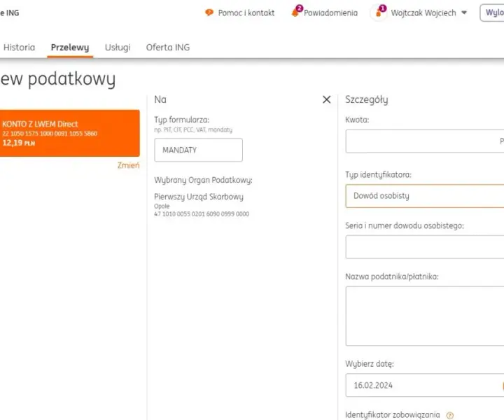
Task: Select the KONTO Z LWEM Direct account card
Action: 69,134
